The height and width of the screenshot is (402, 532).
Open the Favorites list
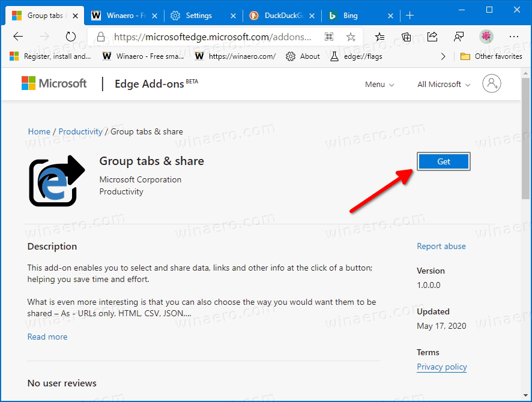coord(379,37)
